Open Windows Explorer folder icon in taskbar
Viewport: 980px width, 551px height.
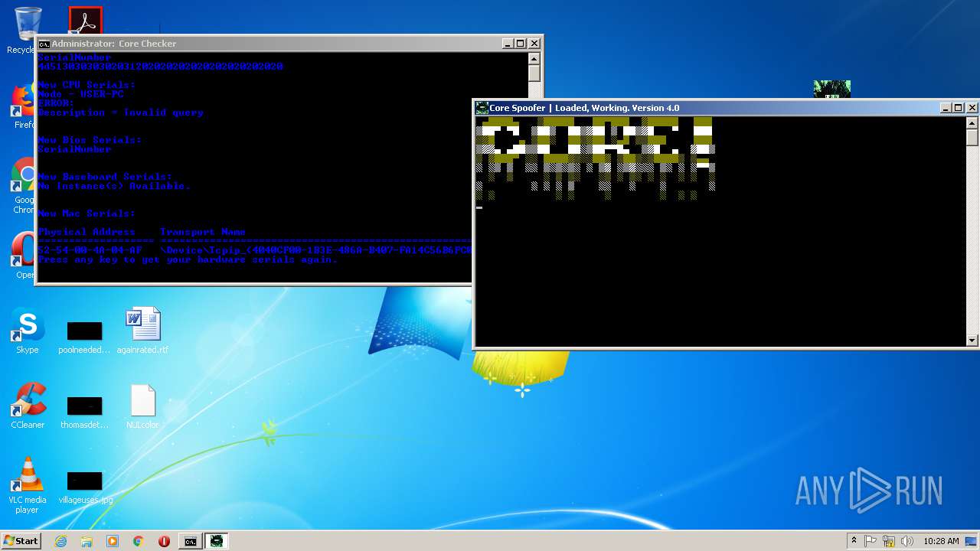[x=87, y=541]
